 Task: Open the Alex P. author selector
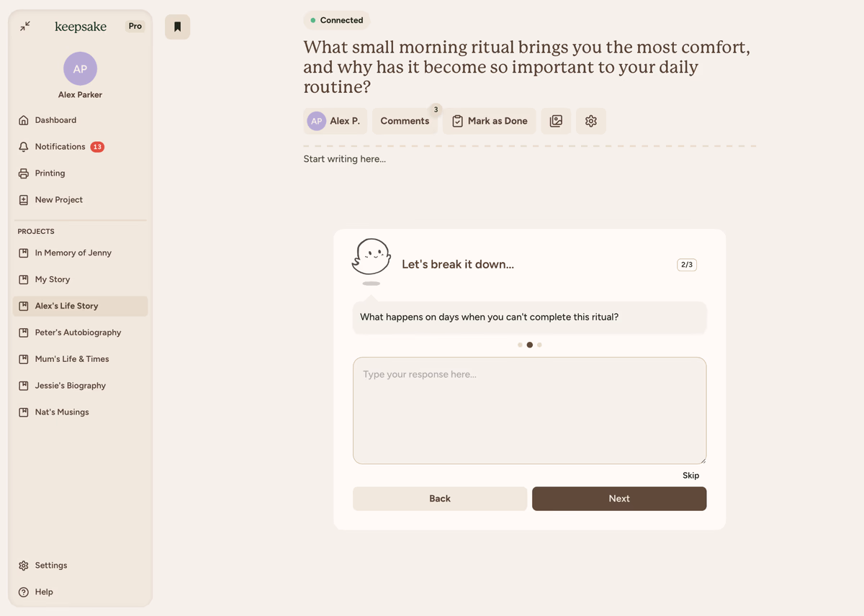[336, 121]
